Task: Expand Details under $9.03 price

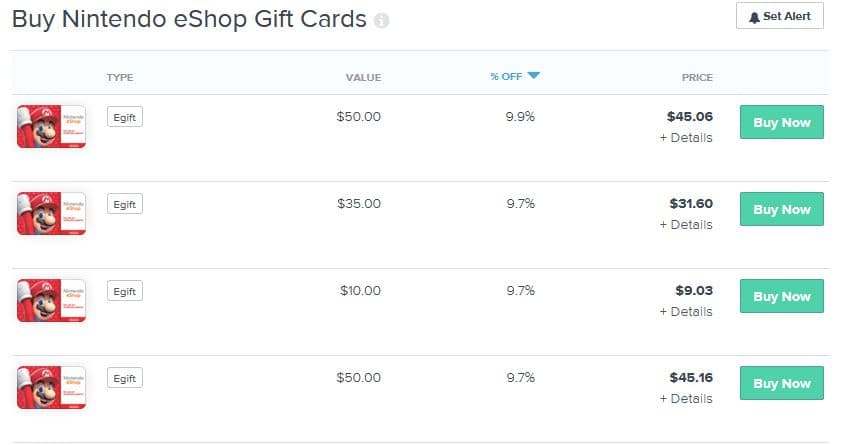Action: pyautogui.click(x=686, y=312)
